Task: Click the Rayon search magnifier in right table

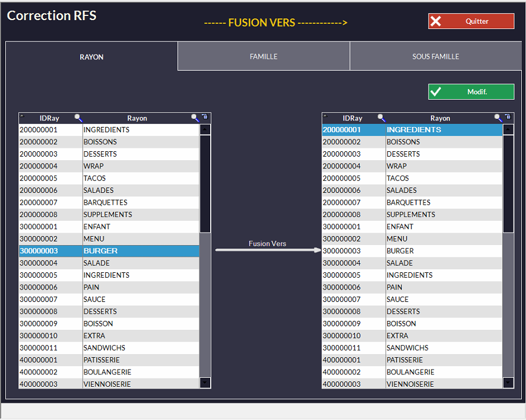Action: (x=498, y=118)
